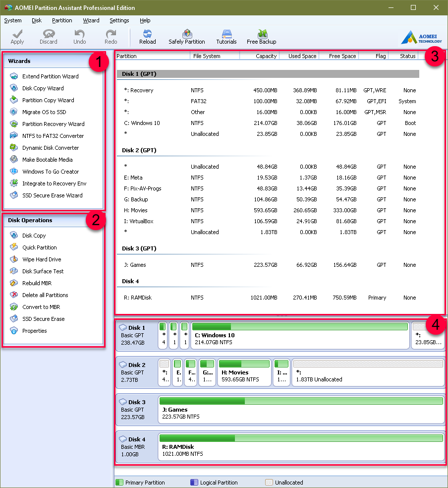The height and width of the screenshot is (488, 448).
Task: Sort by the File System column header
Action: point(215,56)
